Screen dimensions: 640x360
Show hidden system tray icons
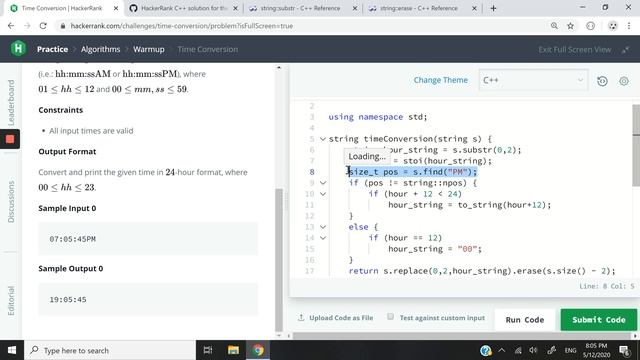pyautogui.click(x=502, y=350)
